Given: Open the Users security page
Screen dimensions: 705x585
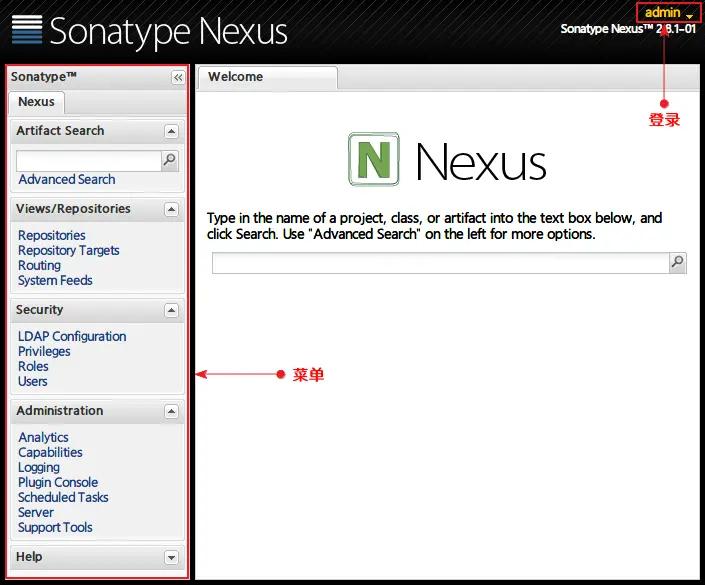Looking at the screenshot, I should pyautogui.click(x=32, y=381).
